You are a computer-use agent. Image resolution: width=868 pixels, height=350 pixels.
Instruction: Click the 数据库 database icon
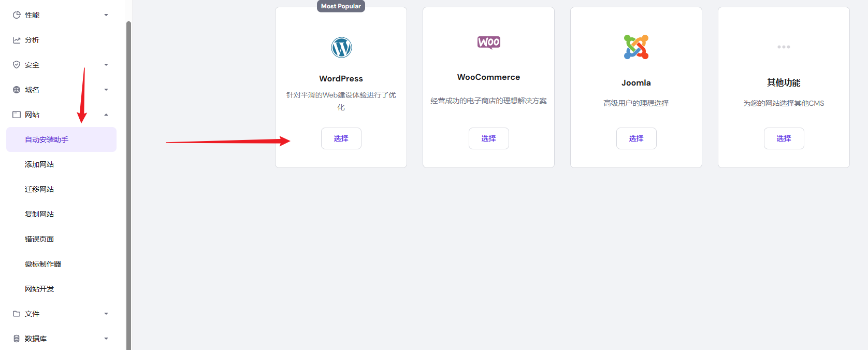coord(17,339)
